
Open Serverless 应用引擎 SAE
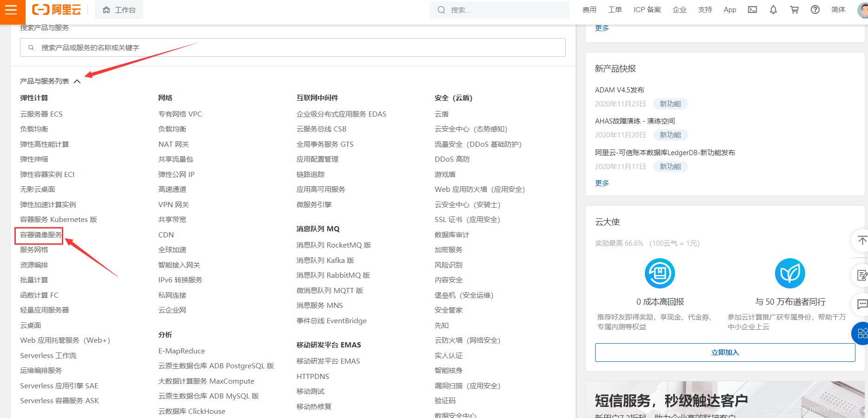[x=59, y=385]
